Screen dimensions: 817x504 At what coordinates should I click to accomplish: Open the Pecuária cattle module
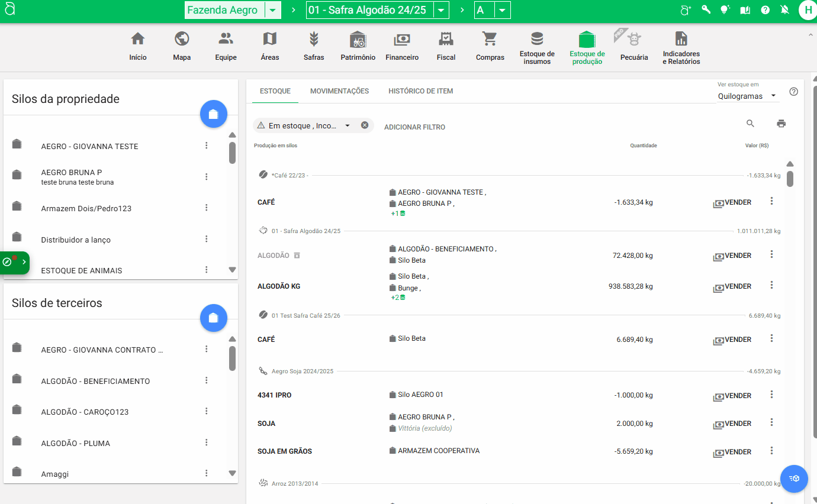coord(634,46)
